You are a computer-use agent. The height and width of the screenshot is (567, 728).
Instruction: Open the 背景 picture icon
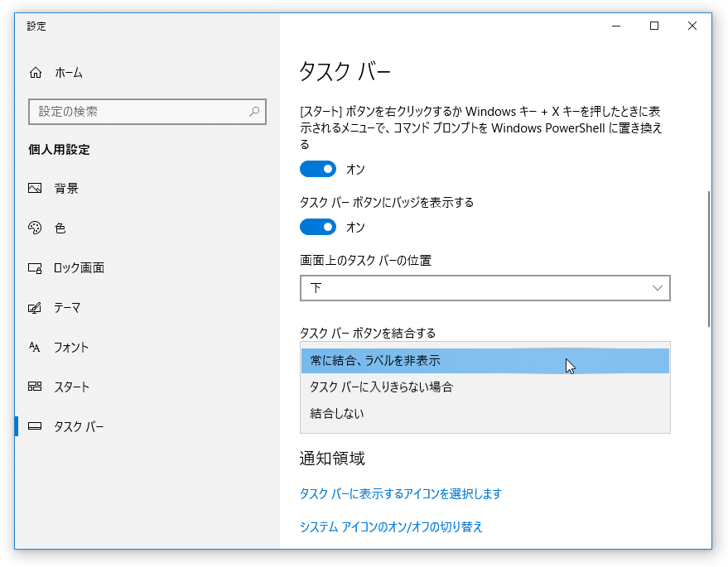[x=35, y=188]
